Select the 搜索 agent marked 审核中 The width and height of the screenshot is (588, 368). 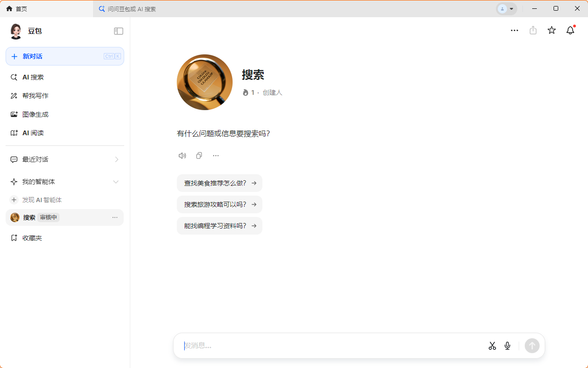29,217
